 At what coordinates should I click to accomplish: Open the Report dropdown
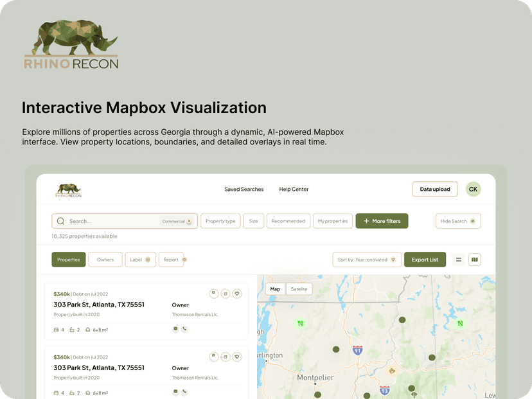coord(171,259)
